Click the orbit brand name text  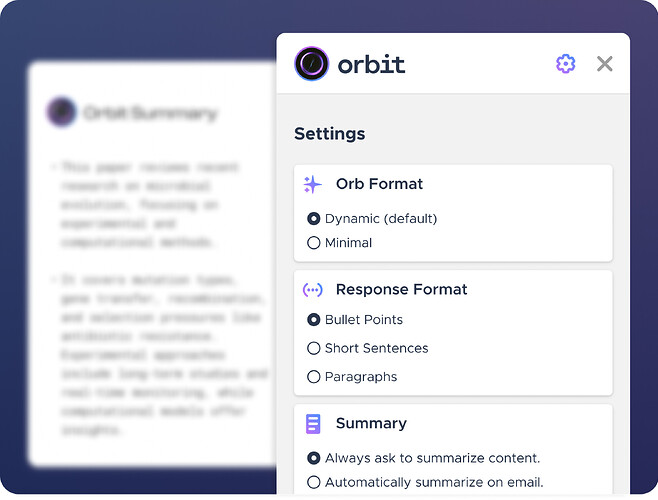pyautogui.click(x=371, y=65)
